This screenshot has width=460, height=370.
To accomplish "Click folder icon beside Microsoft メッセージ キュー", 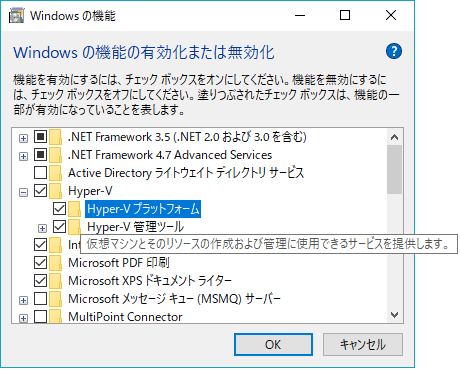I will (x=55, y=299).
